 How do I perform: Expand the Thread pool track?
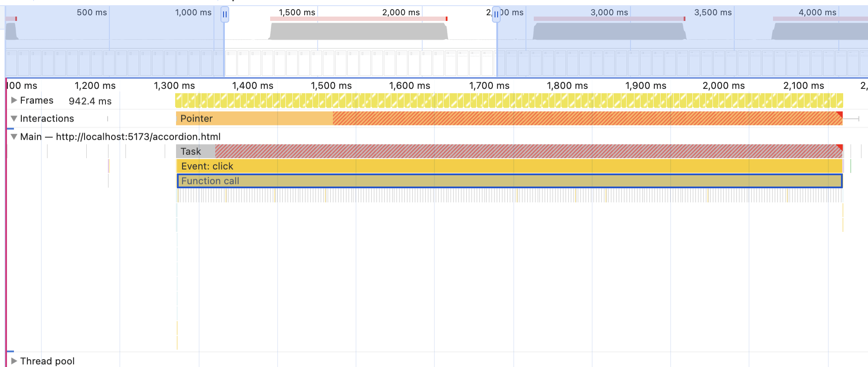click(14, 361)
